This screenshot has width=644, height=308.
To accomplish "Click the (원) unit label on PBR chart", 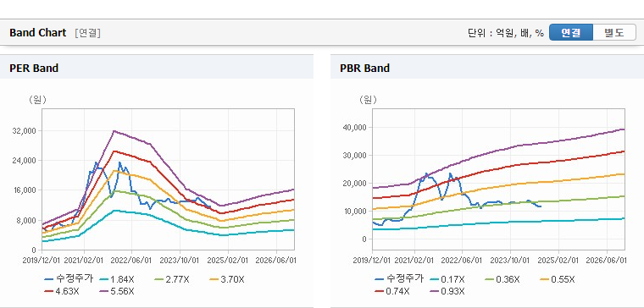I will 368,100.
